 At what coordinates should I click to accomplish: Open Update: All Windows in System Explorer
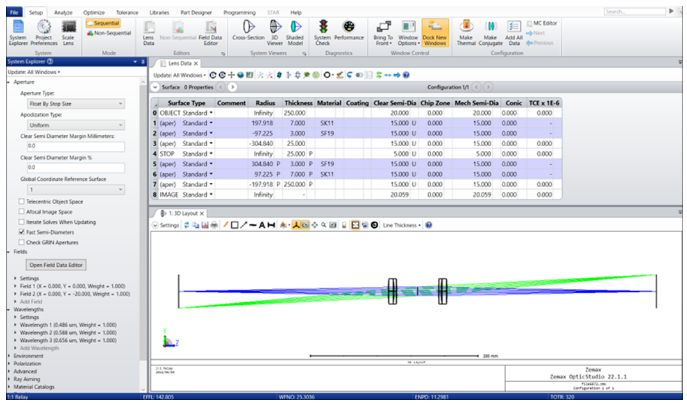(x=34, y=72)
